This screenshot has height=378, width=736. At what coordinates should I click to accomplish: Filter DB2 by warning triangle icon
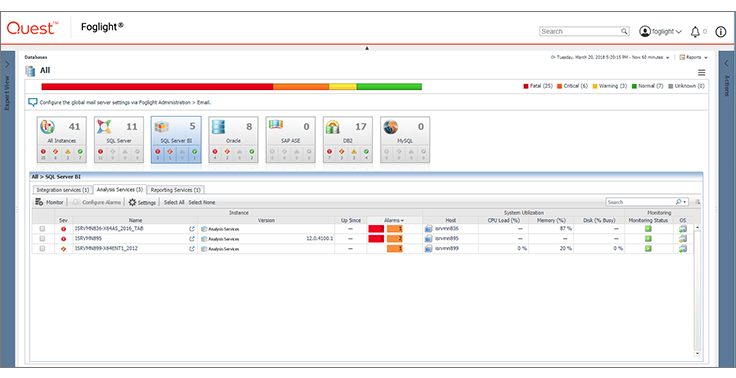pyautogui.click(x=354, y=152)
